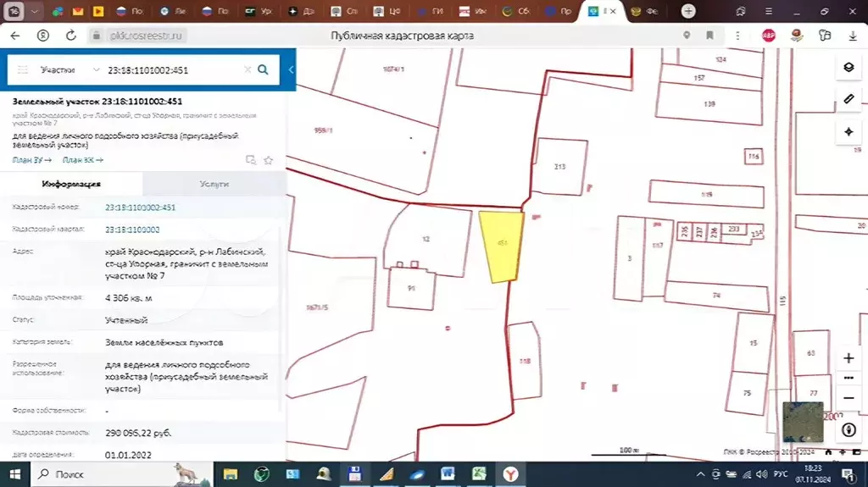Viewport: 868px width, 487px height.
Task: Click the status value Учтенный
Action: pos(126,320)
